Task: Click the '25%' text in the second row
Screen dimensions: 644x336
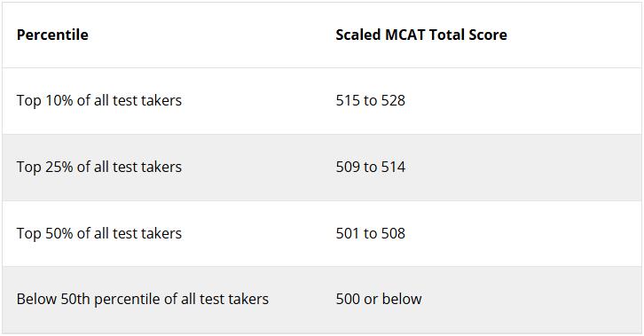Action: coord(59,167)
